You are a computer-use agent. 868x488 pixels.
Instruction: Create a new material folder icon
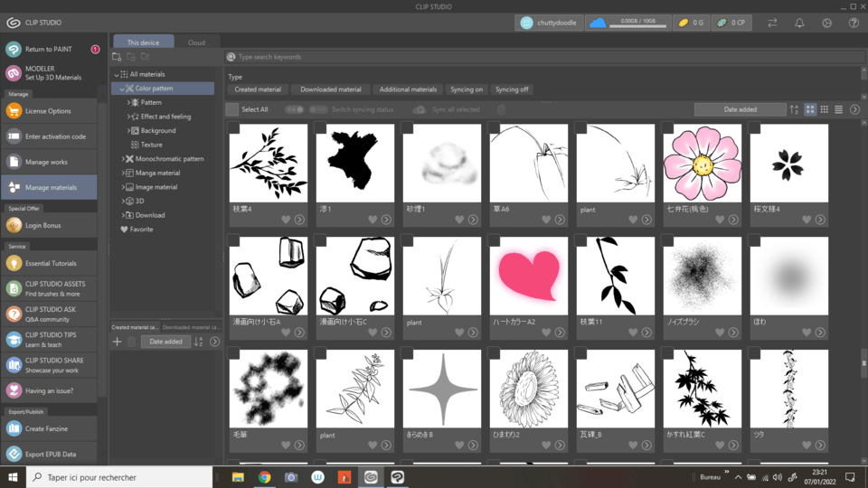coord(117,56)
